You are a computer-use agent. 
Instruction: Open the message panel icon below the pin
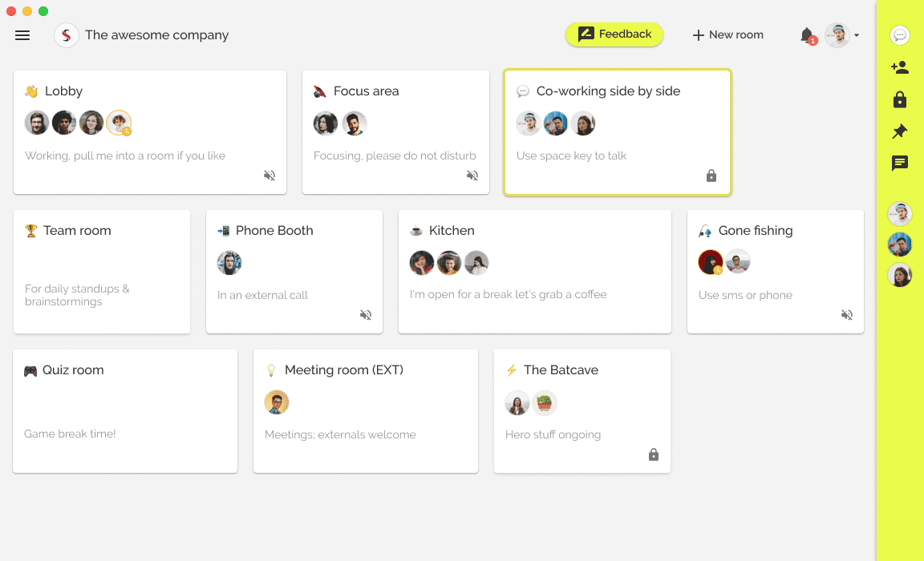coord(900,163)
